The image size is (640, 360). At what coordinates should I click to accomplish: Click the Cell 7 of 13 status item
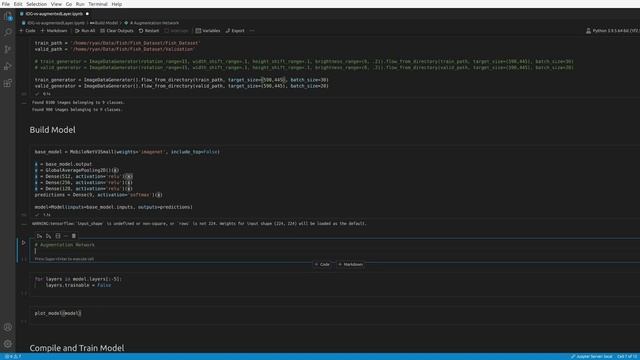point(627,357)
